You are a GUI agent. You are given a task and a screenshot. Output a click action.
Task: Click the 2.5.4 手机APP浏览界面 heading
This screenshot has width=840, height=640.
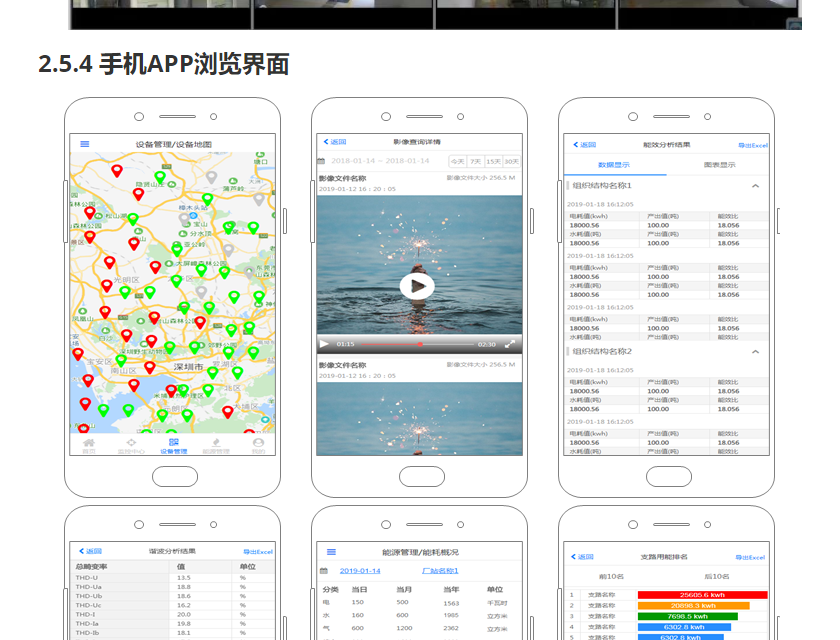(x=164, y=64)
